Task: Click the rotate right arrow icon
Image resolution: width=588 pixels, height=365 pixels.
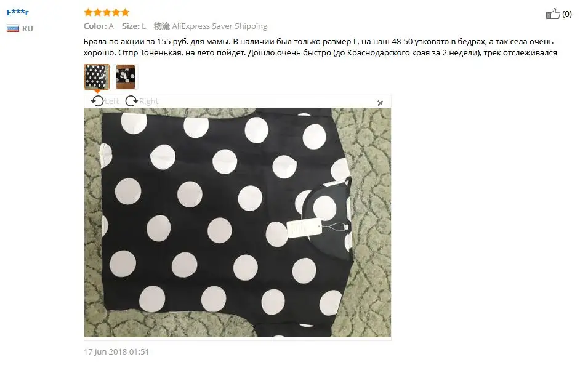Action: (132, 101)
